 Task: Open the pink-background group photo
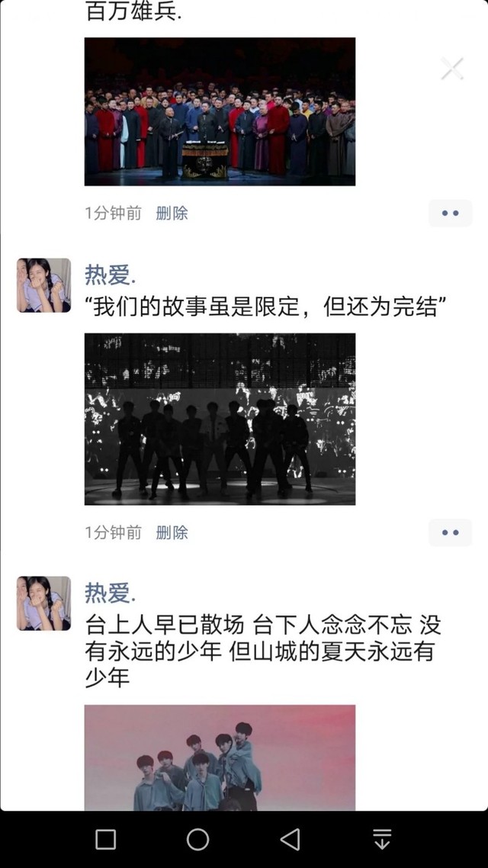click(220, 758)
